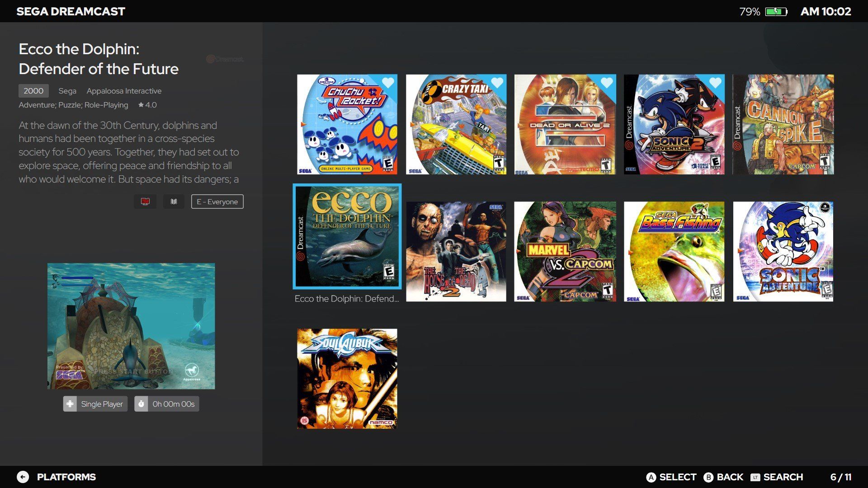Screen dimensions: 868x488
Task: Select the Ecco the Dolphin cover
Action: [x=347, y=236]
